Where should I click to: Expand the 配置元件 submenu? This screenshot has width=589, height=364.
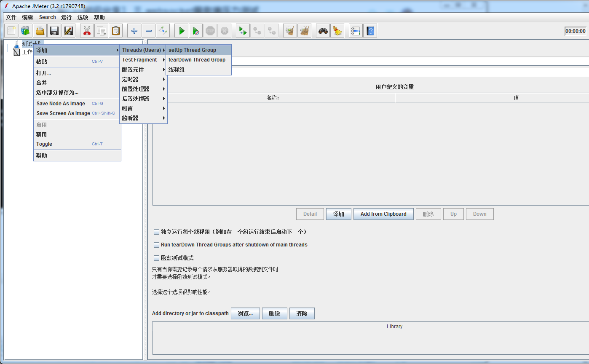143,70
